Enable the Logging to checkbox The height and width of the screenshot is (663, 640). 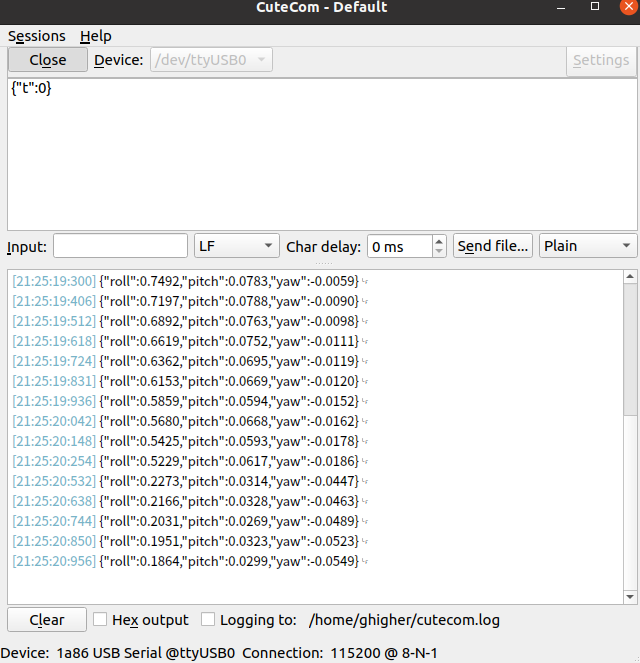click(208, 620)
